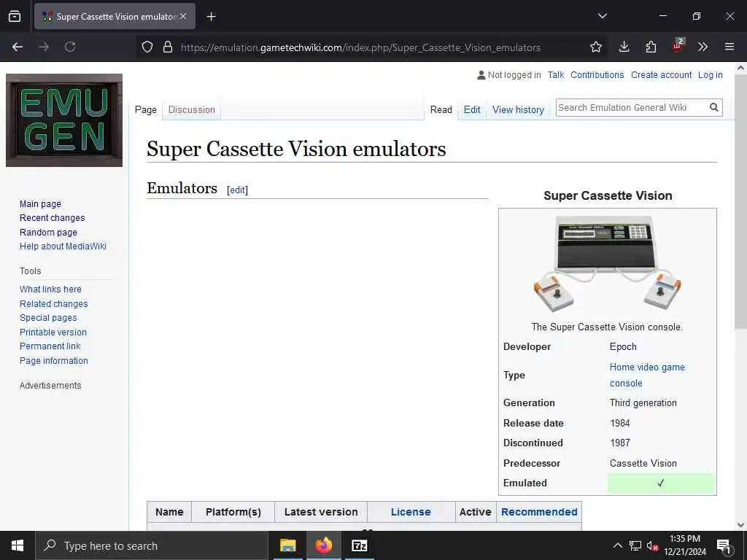Open the Edit tab

(x=472, y=109)
